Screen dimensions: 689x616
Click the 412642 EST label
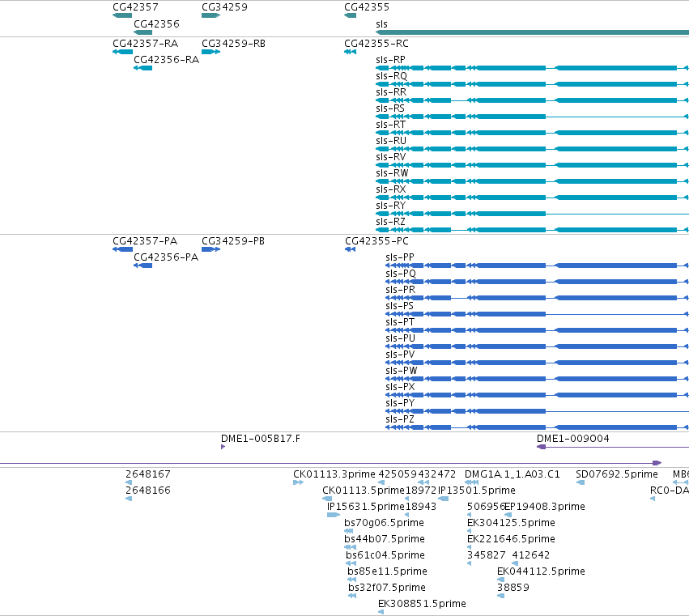pyautogui.click(x=531, y=555)
